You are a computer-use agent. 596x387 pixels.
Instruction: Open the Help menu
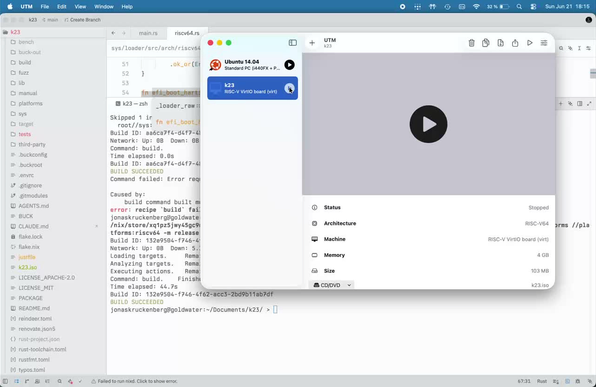(x=127, y=6)
